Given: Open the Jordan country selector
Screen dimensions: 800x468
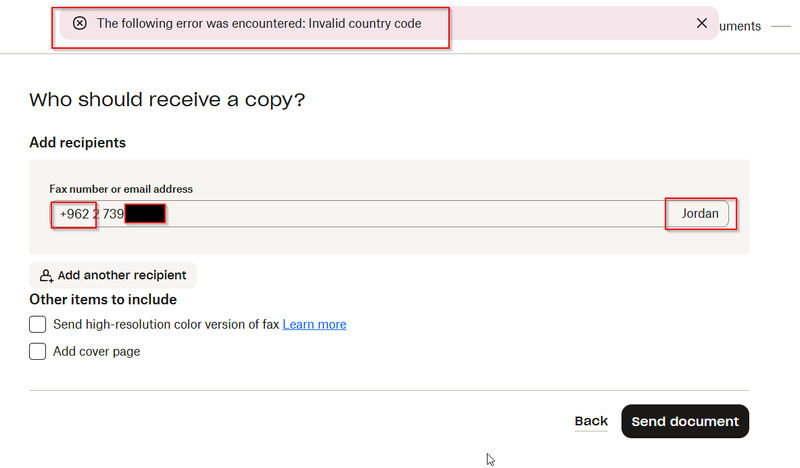Looking at the screenshot, I should tap(700, 214).
